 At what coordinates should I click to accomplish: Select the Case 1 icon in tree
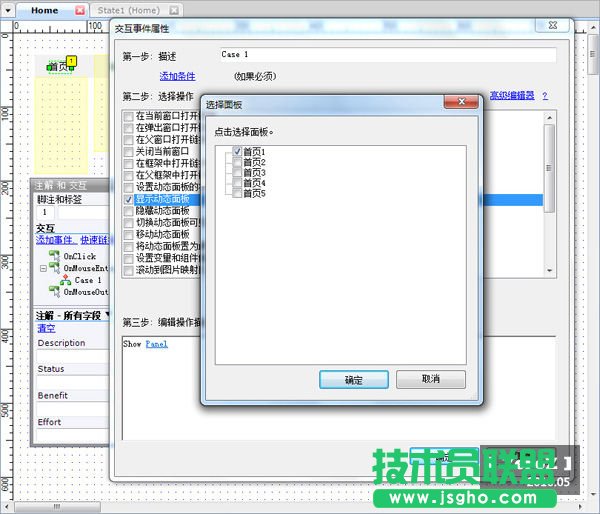(x=65, y=280)
